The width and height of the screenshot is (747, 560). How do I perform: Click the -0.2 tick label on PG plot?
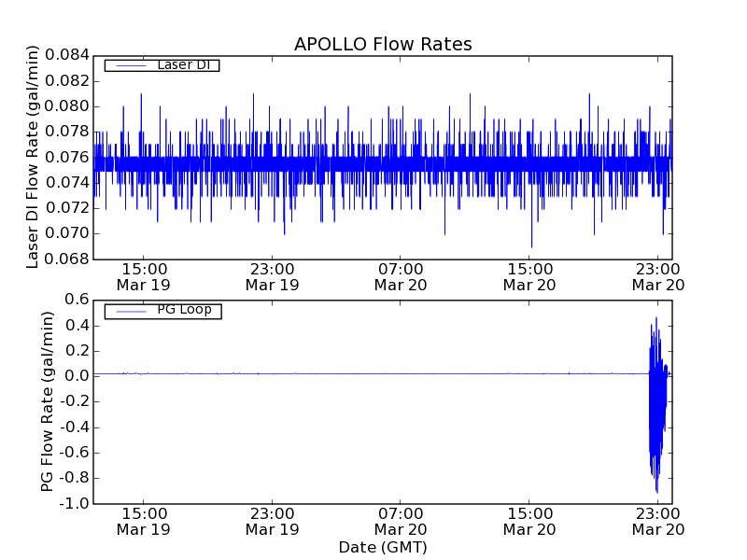(75, 402)
